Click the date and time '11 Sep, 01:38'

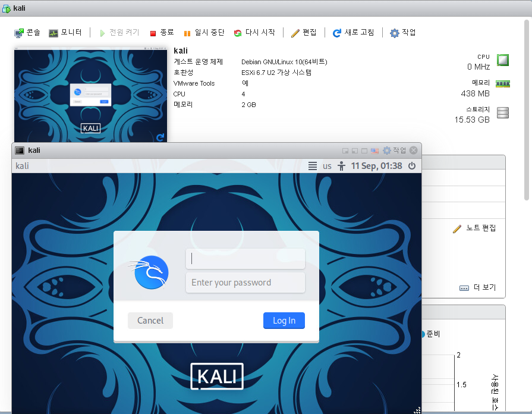[x=377, y=166]
